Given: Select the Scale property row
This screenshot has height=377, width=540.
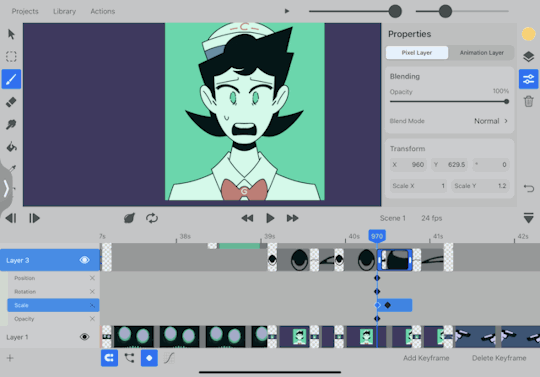Looking at the screenshot, I should 53,305.
